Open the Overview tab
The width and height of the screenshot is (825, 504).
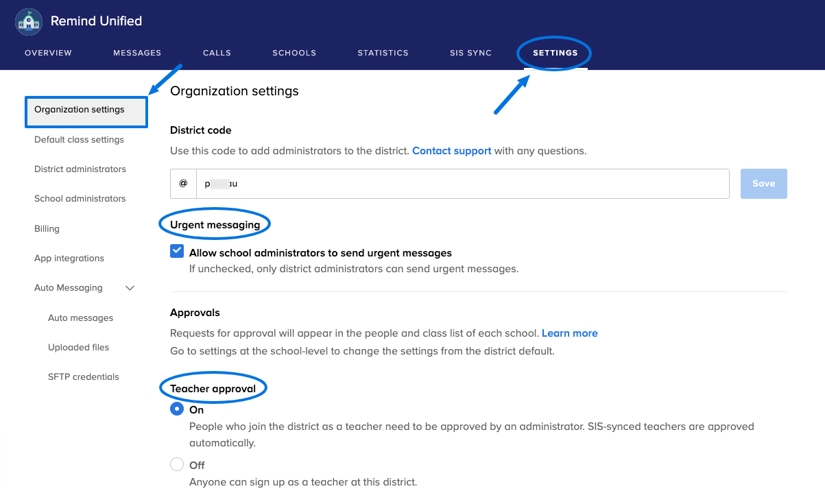coord(48,53)
